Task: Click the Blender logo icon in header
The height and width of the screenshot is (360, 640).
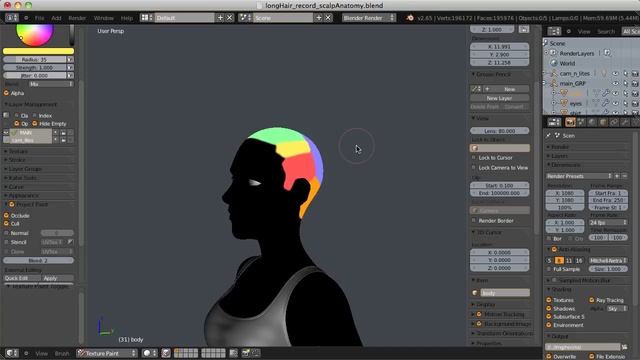Action: [410, 18]
